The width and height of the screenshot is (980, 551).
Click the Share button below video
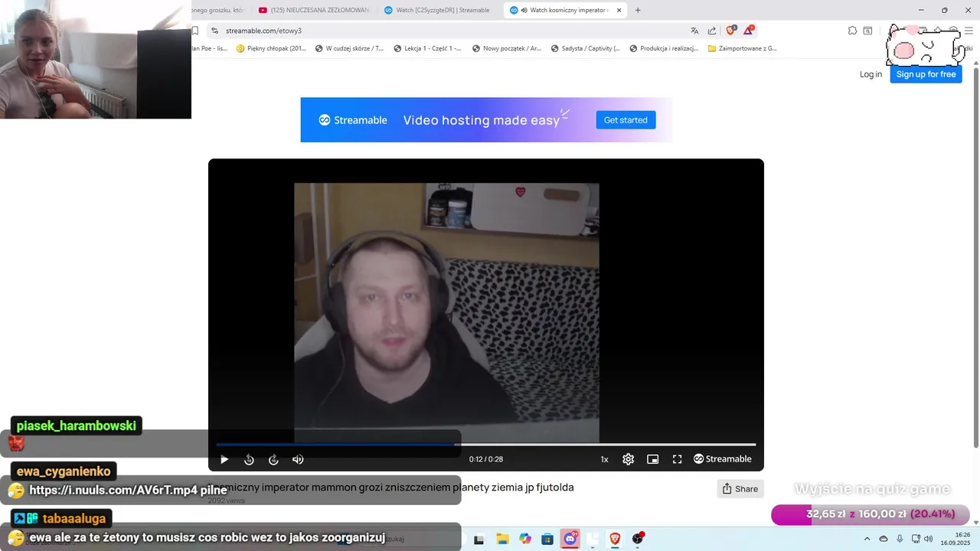740,488
